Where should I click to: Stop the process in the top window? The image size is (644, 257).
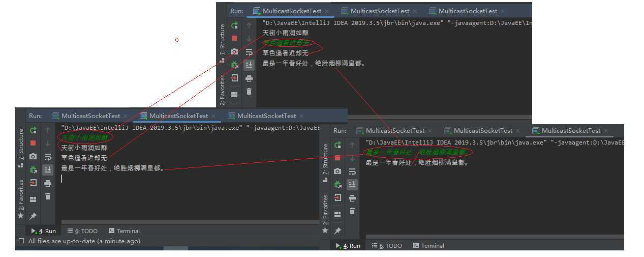tap(234, 38)
